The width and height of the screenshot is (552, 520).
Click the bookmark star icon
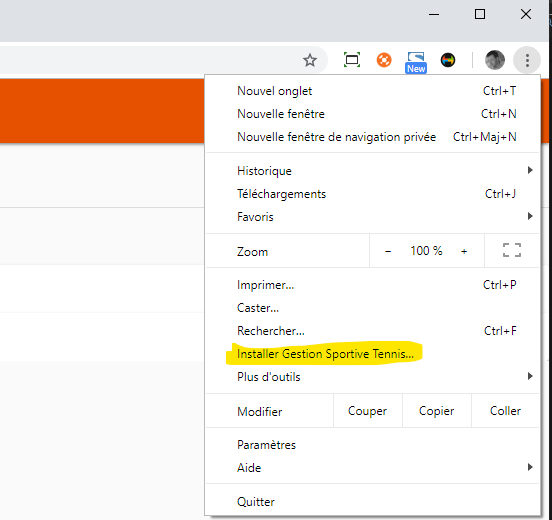coord(310,60)
